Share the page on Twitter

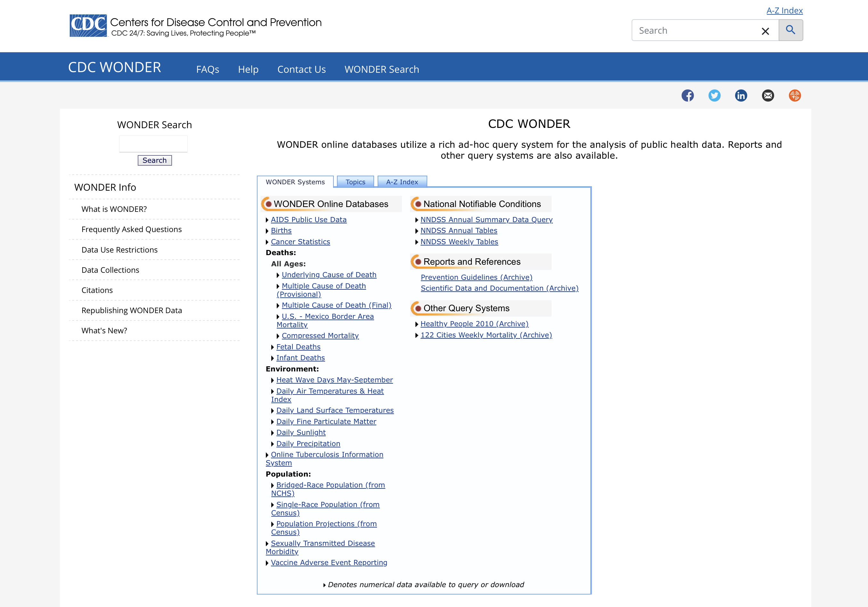click(715, 95)
